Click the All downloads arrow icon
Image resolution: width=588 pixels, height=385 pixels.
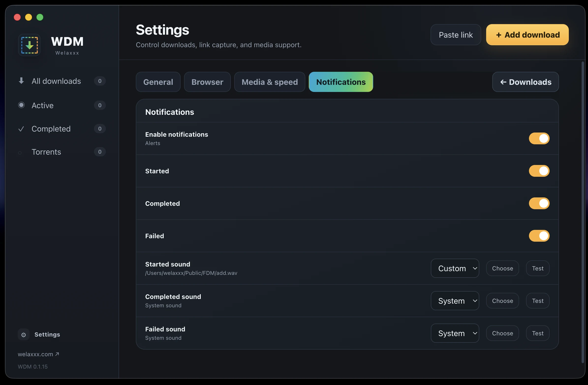pyautogui.click(x=21, y=81)
